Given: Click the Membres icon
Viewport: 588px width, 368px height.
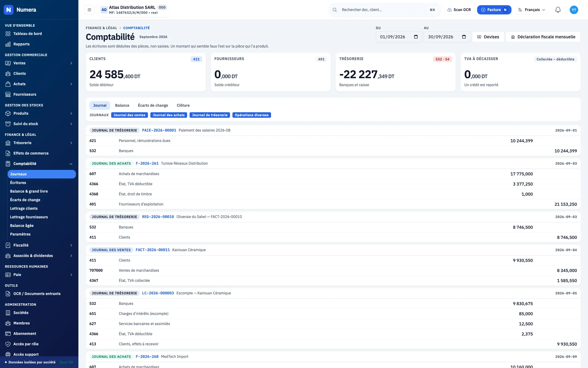Looking at the screenshot, I should click(8, 323).
